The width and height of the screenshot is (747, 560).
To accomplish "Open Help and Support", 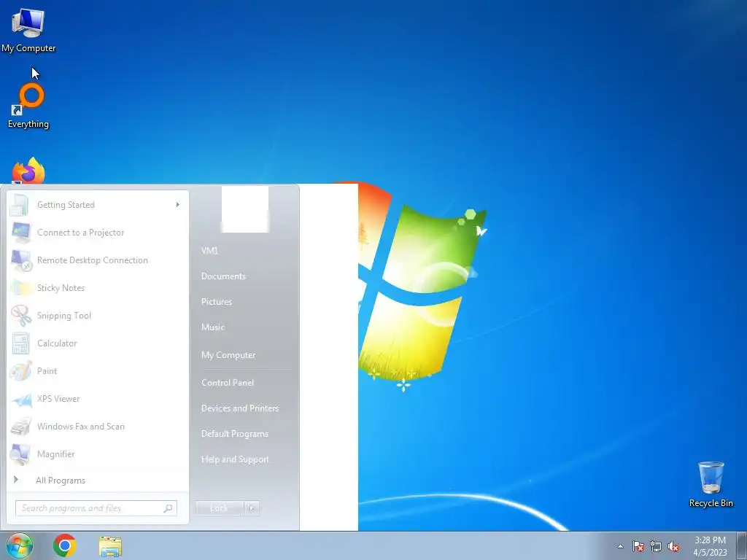I will point(236,459).
